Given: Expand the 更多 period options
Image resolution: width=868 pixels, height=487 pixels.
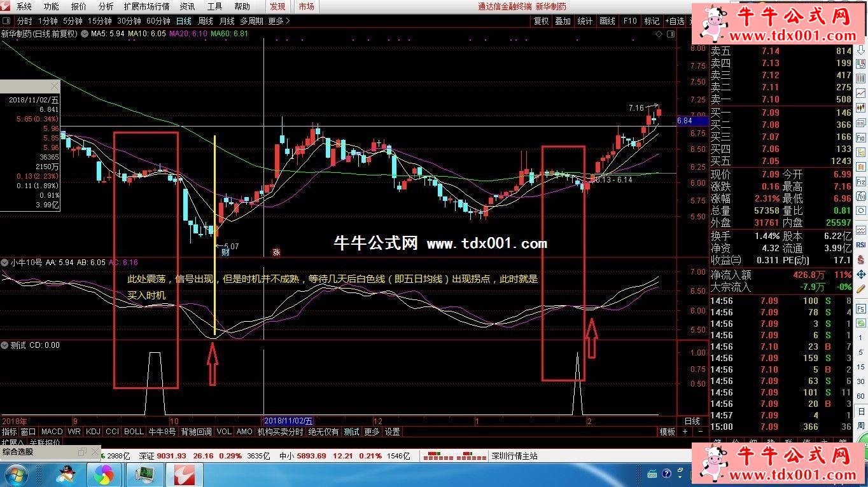Looking at the screenshot, I should pyautogui.click(x=279, y=21).
